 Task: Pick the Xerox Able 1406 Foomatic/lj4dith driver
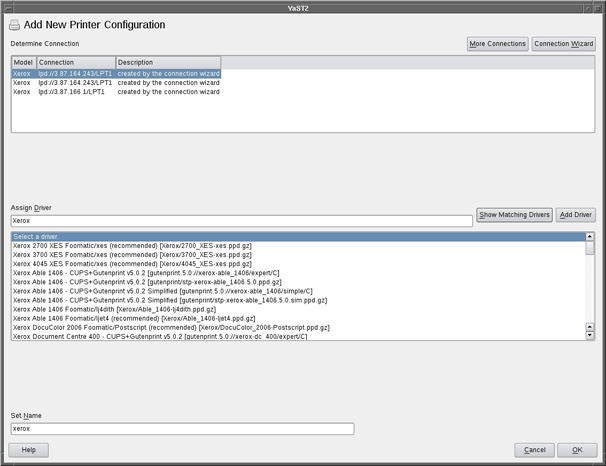pyautogui.click(x=130, y=309)
